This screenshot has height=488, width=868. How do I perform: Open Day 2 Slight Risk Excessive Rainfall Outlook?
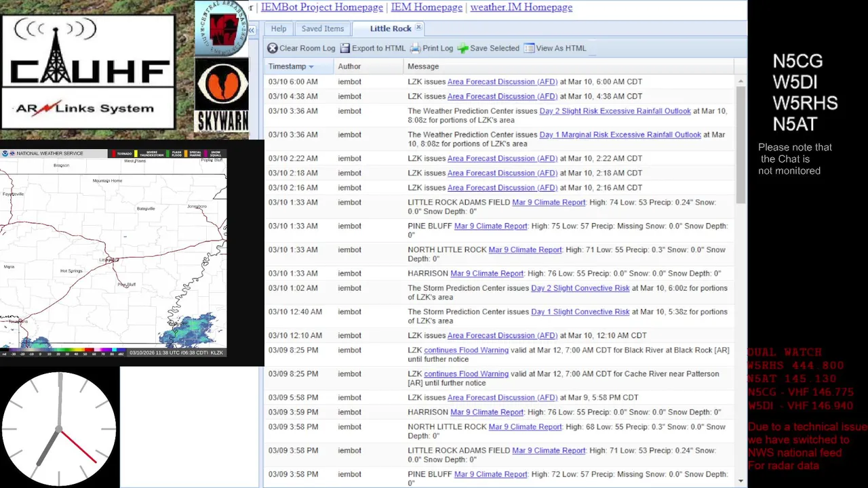click(x=615, y=111)
